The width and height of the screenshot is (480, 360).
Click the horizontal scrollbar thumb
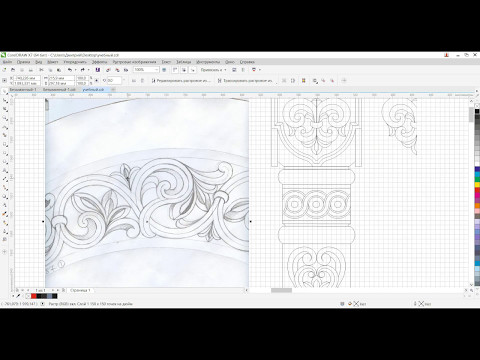pos(281,290)
